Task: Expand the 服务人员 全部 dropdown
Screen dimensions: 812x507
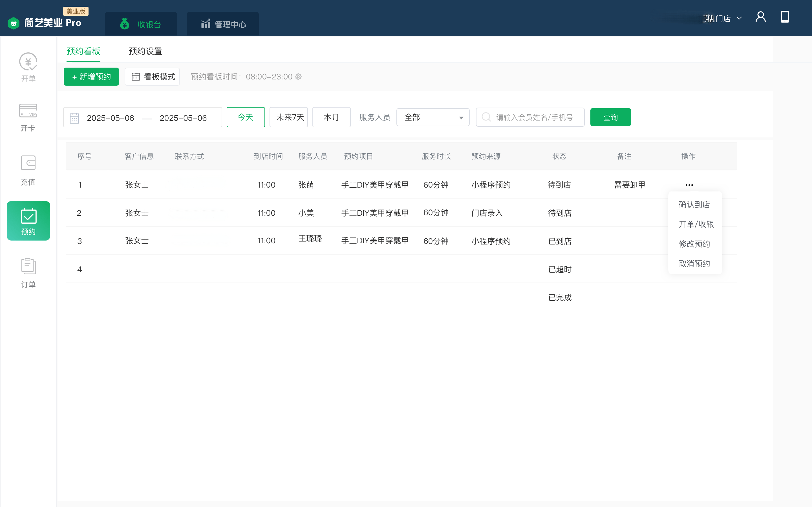Action: (433, 117)
